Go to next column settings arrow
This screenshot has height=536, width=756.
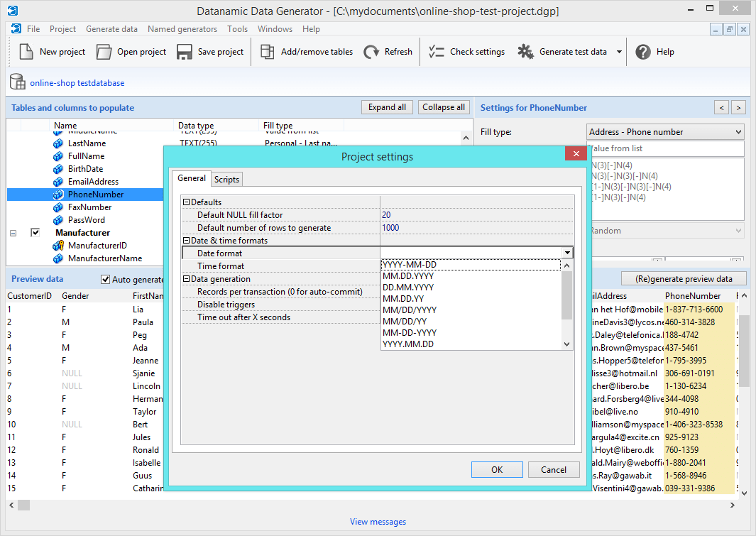739,107
